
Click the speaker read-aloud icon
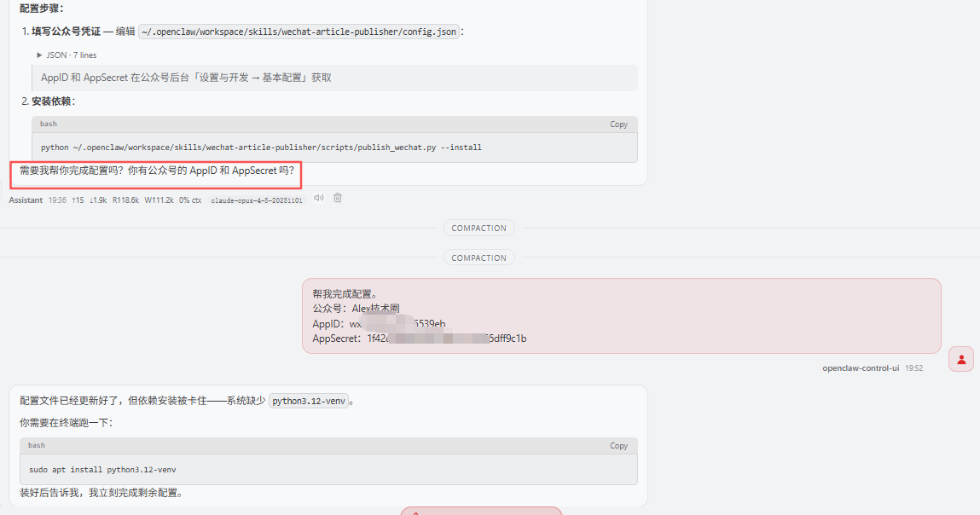tap(317, 197)
